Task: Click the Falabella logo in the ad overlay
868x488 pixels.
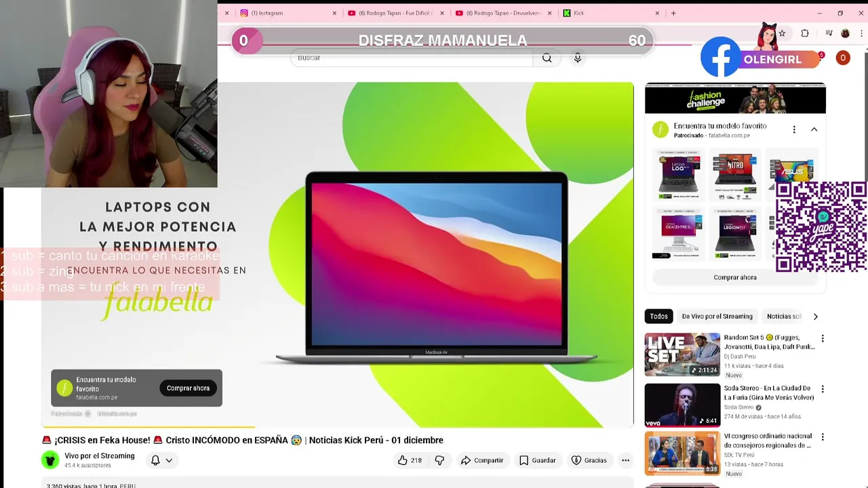Action: pos(64,388)
